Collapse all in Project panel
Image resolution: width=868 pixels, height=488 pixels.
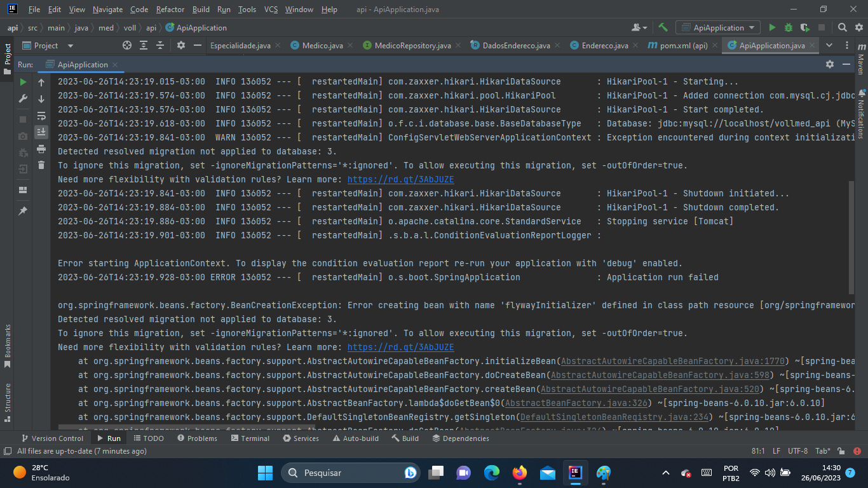(x=160, y=45)
